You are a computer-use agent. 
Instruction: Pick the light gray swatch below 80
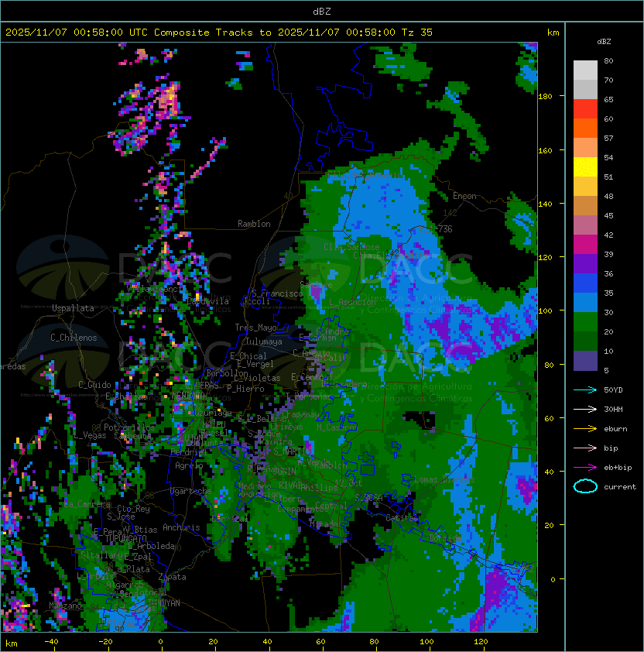[x=585, y=70]
